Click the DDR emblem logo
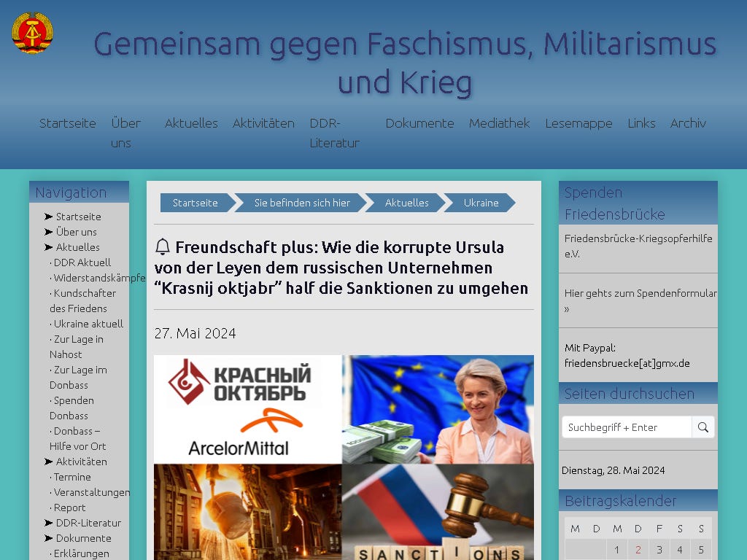 pos(32,33)
